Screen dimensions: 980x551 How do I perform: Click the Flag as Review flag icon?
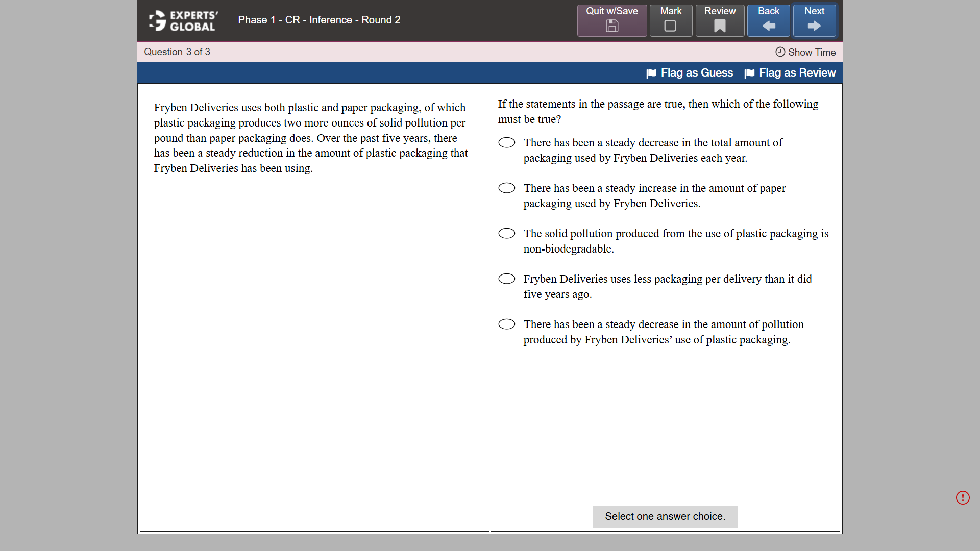click(x=750, y=73)
